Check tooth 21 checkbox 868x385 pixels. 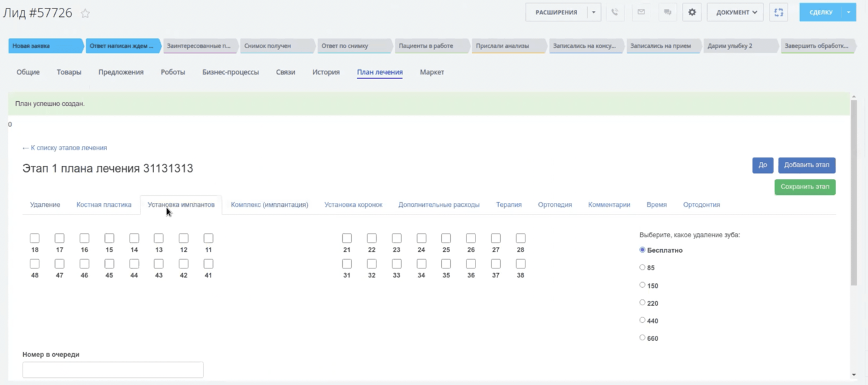tap(347, 239)
